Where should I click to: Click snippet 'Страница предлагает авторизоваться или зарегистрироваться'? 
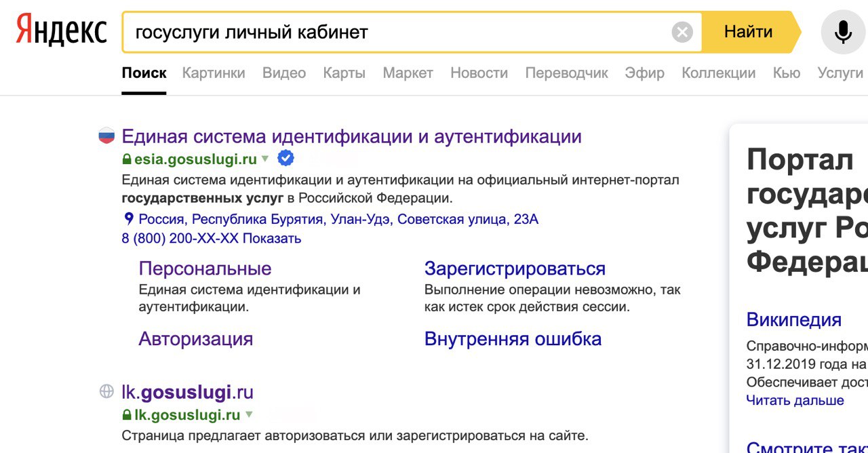coord(355,435)
